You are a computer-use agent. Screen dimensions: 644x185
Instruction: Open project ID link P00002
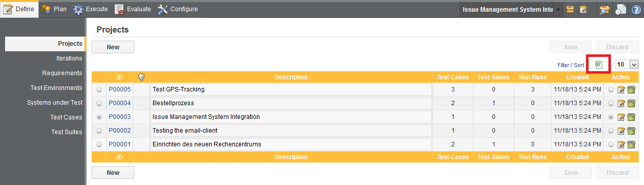[120, 131]
